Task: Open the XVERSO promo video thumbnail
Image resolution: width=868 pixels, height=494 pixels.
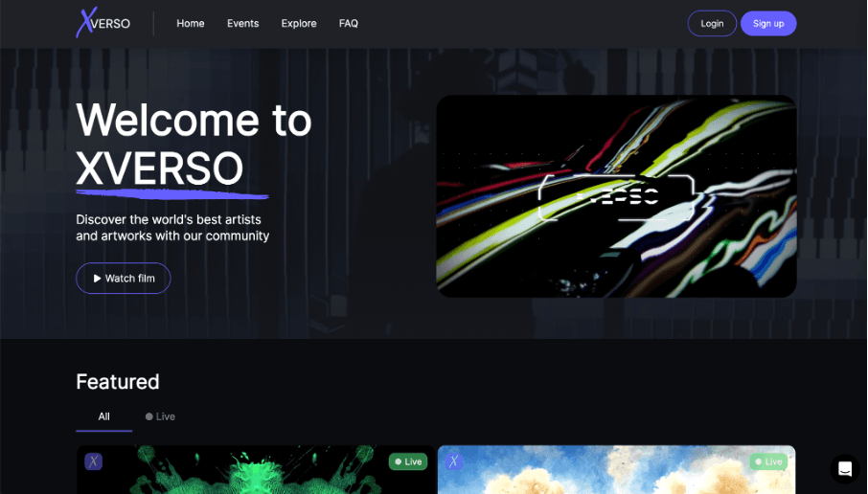Action: point(616,196)
